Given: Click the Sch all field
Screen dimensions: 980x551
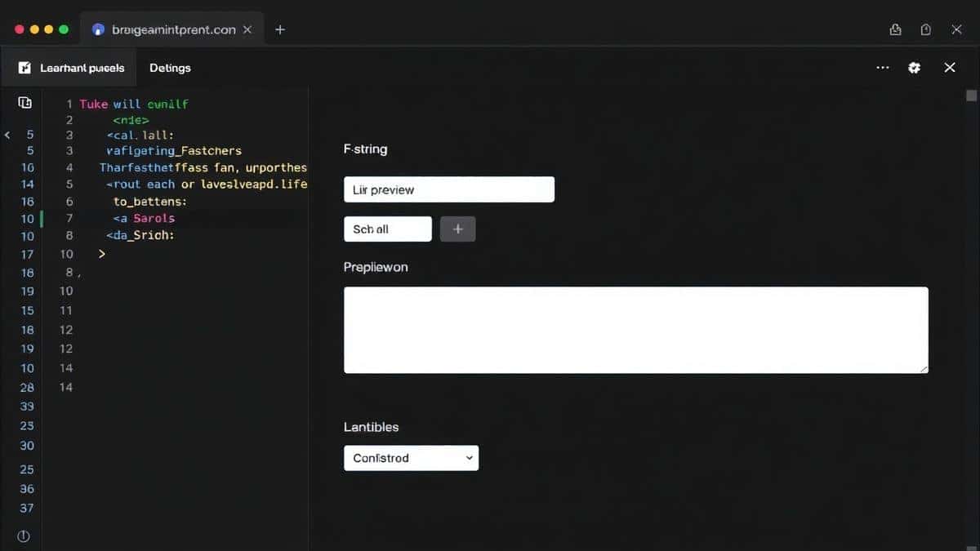Looking at the screenshot, I should (388, 229).
